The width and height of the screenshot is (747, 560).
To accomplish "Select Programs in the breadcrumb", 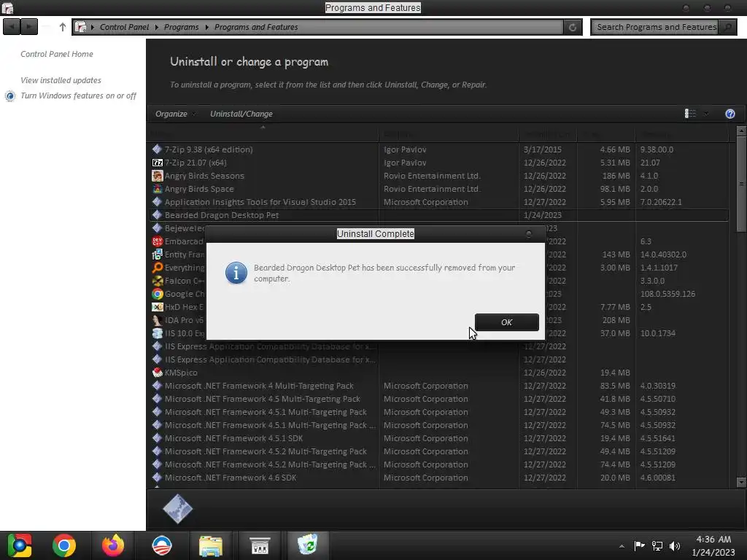I will (181, 27).
